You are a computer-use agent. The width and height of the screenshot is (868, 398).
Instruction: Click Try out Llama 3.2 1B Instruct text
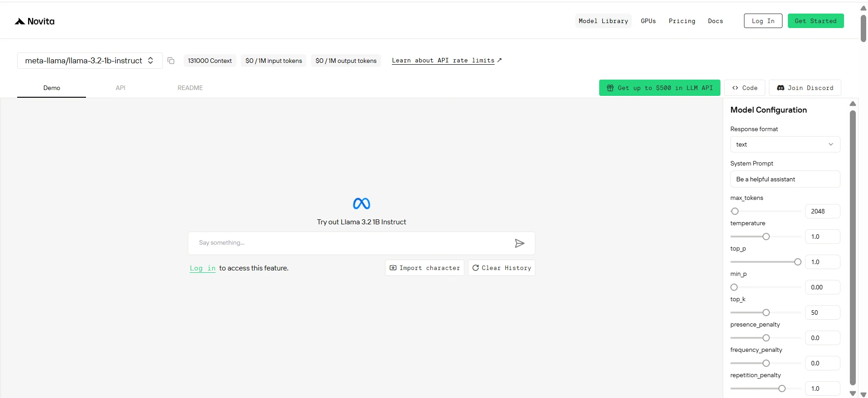click(362, 222)
